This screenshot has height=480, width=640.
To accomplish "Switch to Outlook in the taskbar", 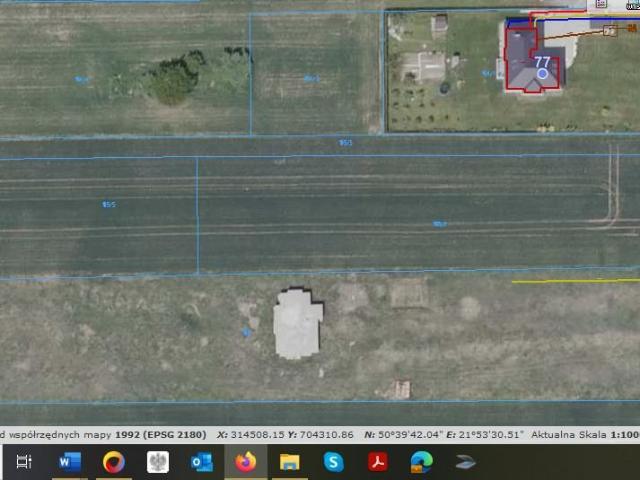I will pyautogui.click(x=201, y=462).
